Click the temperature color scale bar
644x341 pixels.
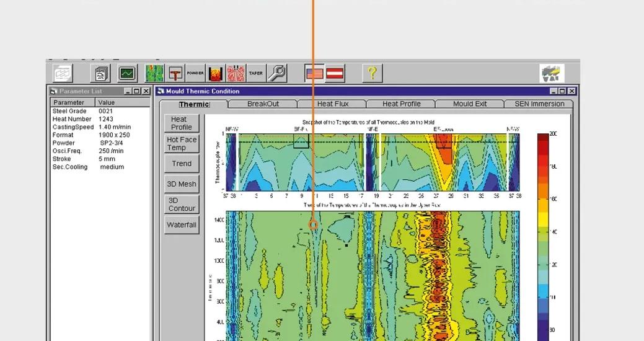543,237
